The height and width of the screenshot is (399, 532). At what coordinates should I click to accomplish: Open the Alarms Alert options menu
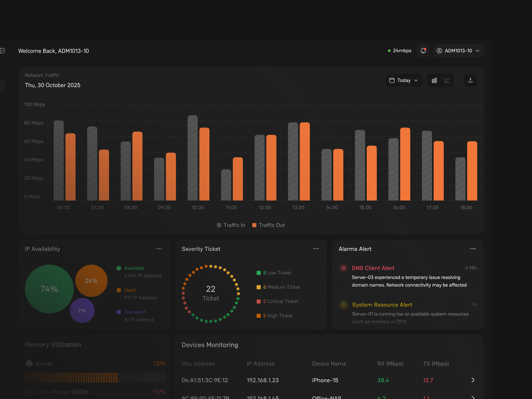(x=473, y=249)
